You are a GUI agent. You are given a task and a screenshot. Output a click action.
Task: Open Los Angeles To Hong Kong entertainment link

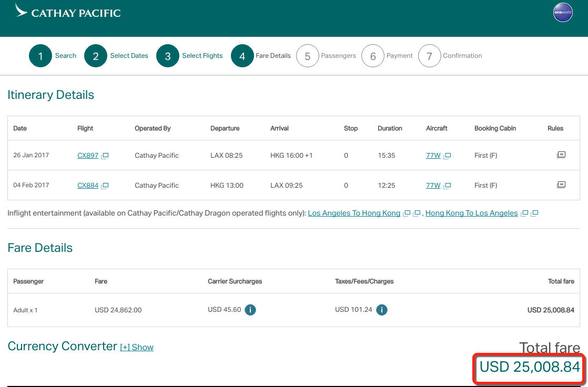pos(354,213)
